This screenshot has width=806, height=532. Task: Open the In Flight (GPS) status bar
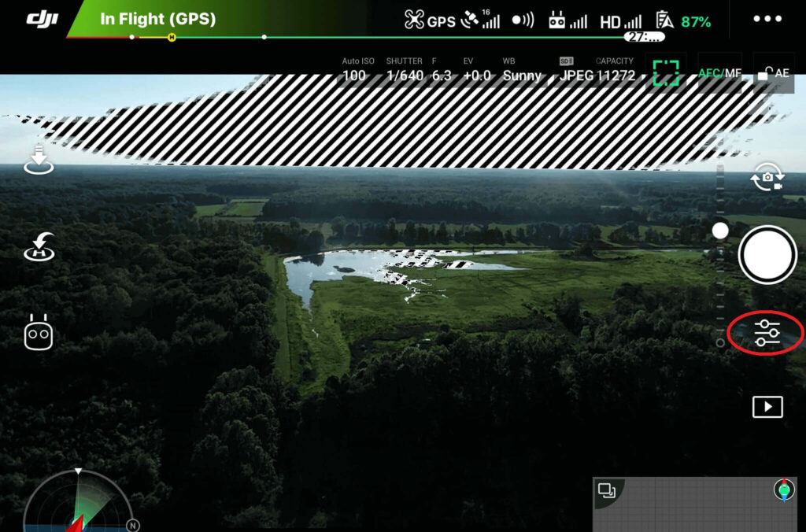[x=157, y=19]
